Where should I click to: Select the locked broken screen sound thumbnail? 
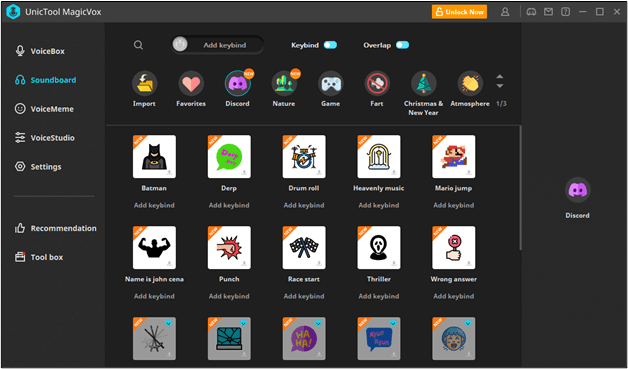point(229,339)
